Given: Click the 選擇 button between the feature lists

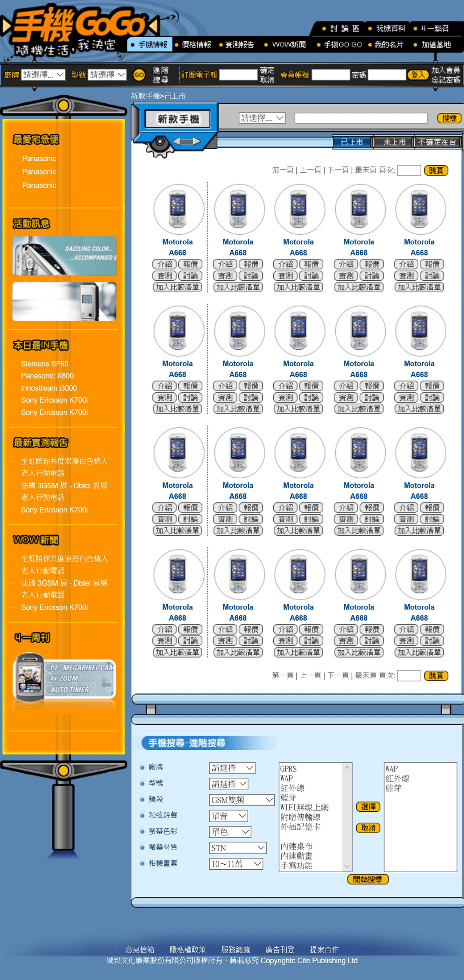Looking at the screenshot, I should click(368, 807).
